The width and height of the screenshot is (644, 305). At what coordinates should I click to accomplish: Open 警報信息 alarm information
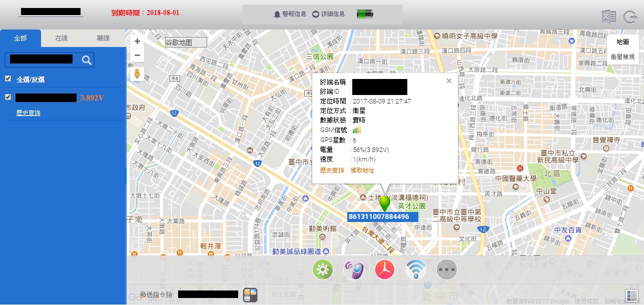(x=290, y=14)
